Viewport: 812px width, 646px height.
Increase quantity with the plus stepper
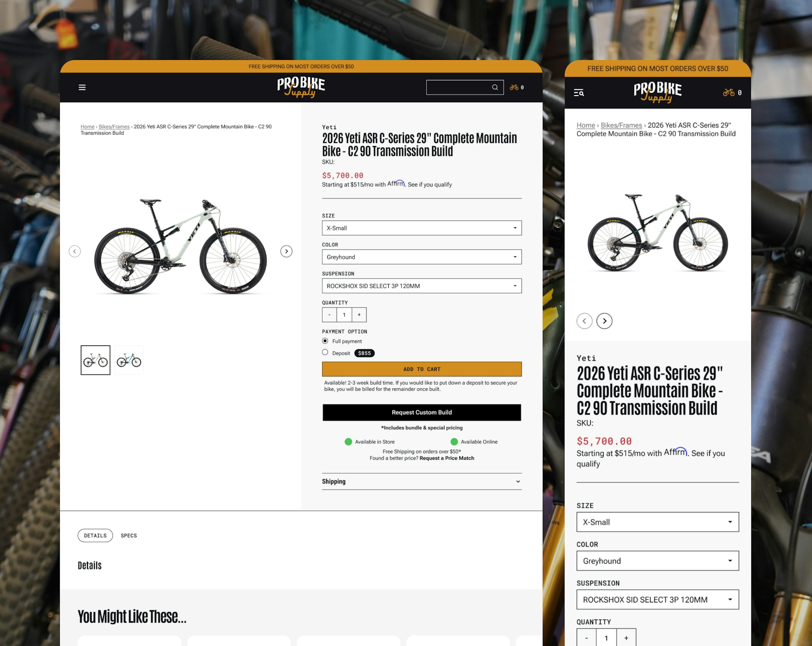point(359,314)
